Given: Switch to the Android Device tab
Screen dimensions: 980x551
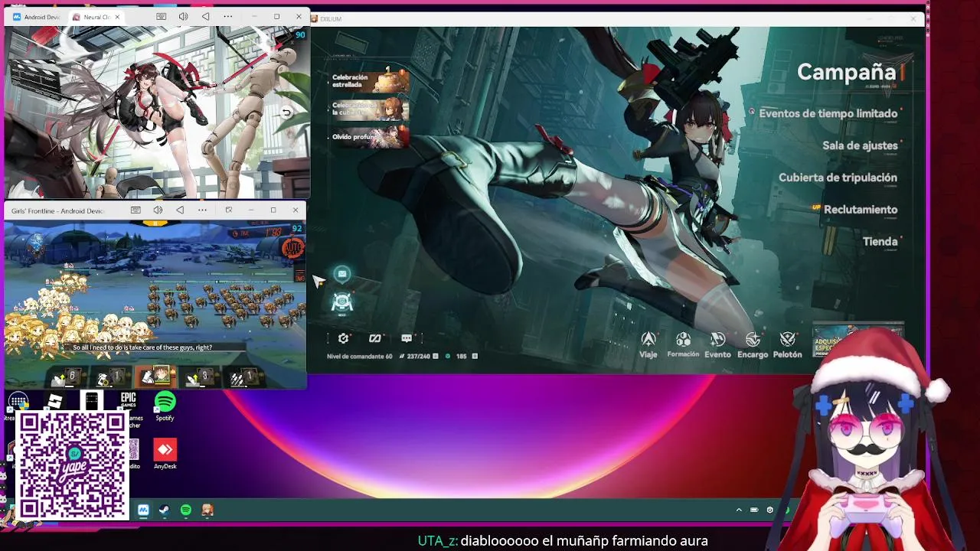Looking at the screenshot, I should tap(36, 17).
